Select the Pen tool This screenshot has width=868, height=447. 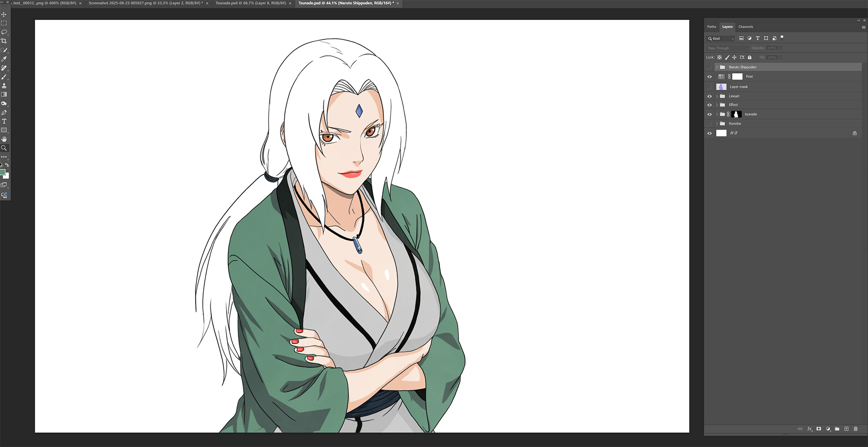click(4, 112)
